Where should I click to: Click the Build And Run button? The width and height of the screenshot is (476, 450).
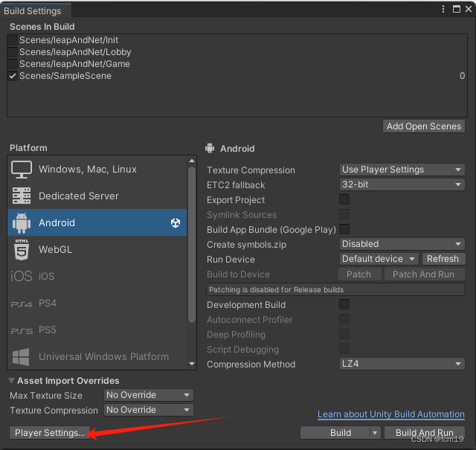pyautogui.click(x=425, y=433)
